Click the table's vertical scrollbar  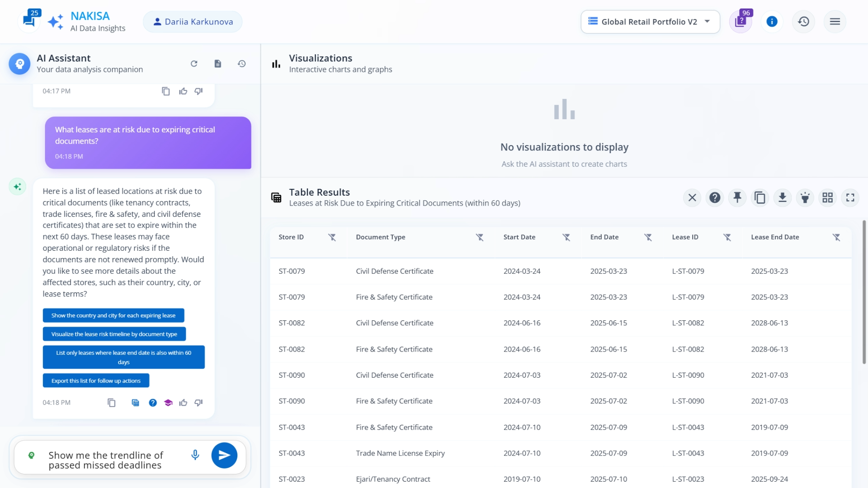pyautogui.click(x=864, y=292)
